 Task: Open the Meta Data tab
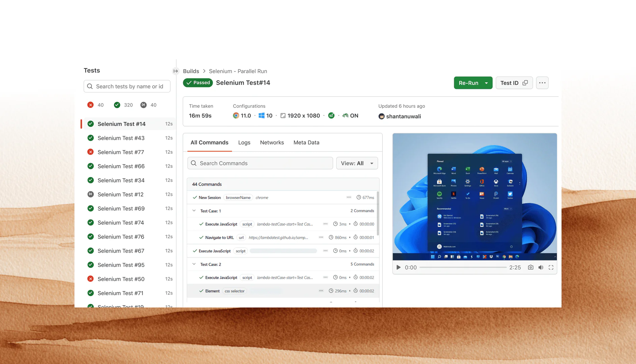(x=306, y=142)
